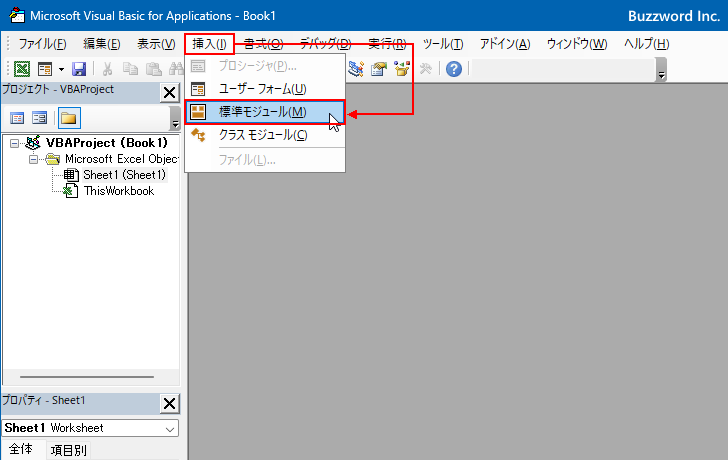Open the アドイン(A) menu
This screenshot has height=460, width=728.
coord(505,44)
